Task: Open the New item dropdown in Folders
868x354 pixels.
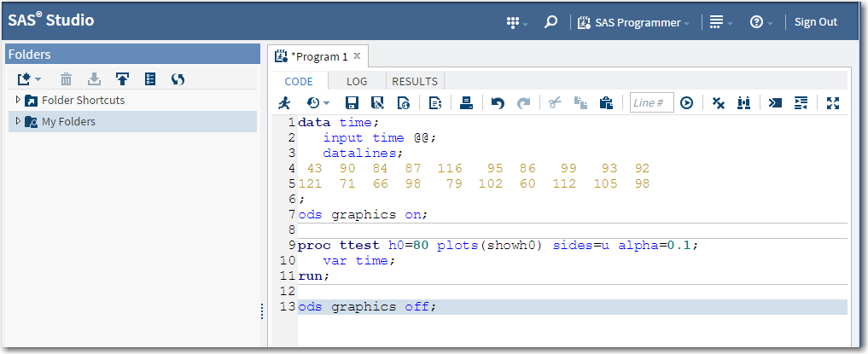Action: (x=29, y=79)
